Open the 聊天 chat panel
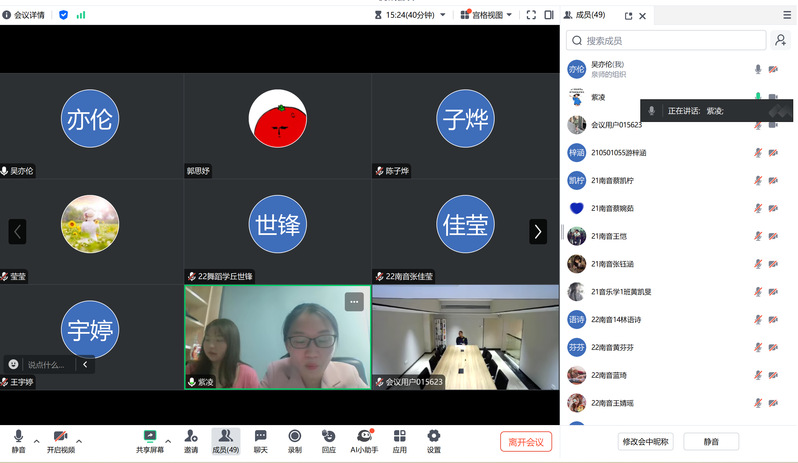 click(260, 440)
